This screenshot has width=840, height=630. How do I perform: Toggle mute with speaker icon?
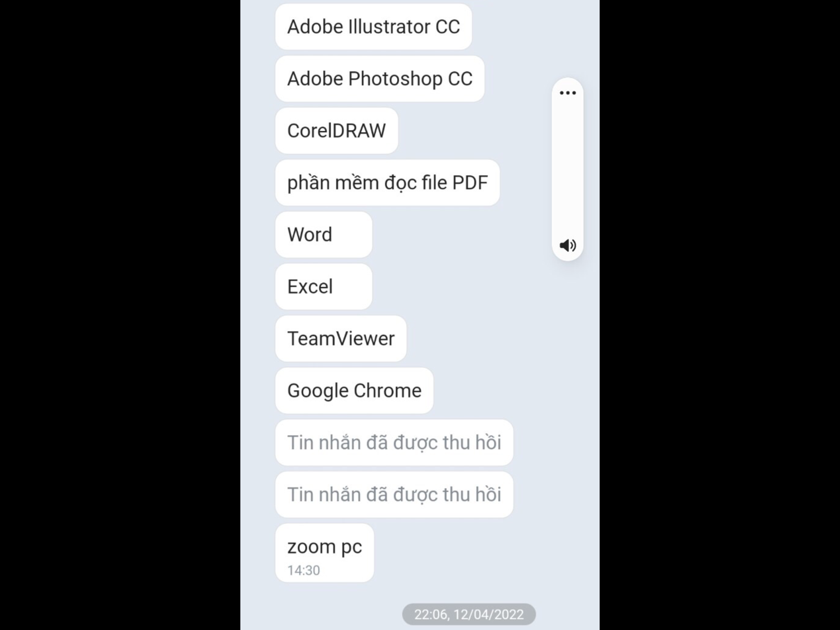click(x=567, y=245)
